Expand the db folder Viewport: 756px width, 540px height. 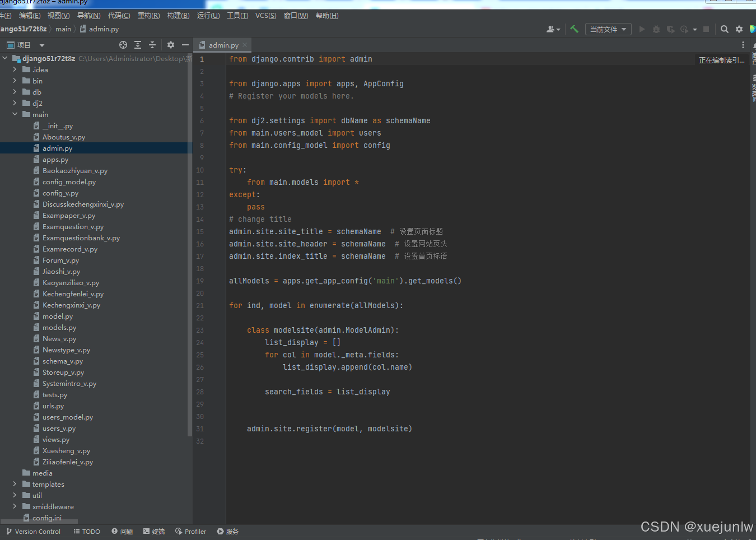click(15, 92)
